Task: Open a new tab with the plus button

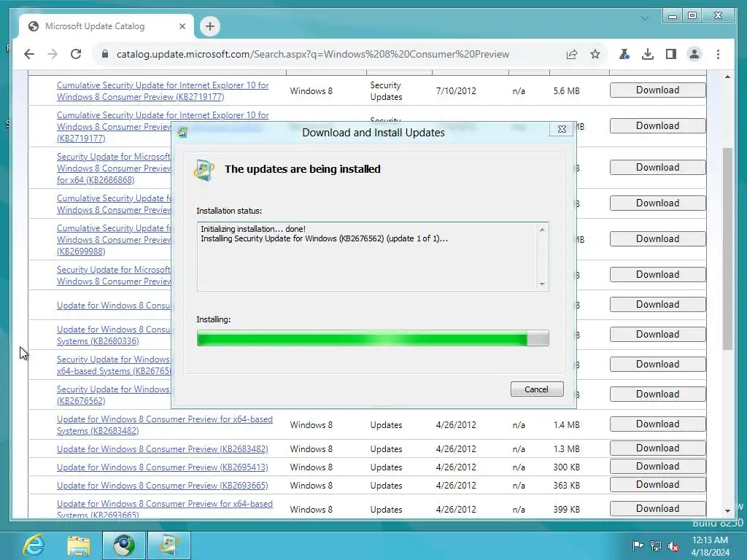Action: 210,26
